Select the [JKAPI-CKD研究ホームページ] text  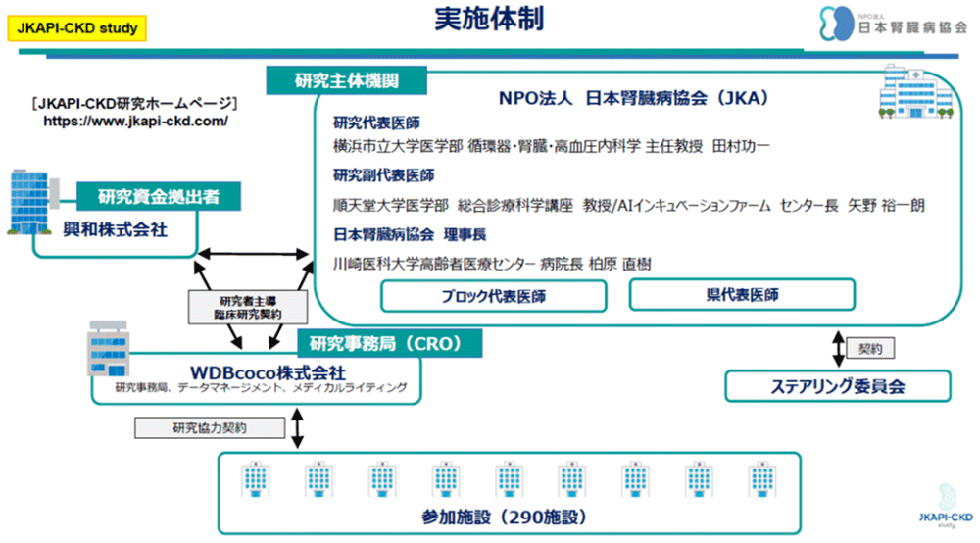point(135,104)
